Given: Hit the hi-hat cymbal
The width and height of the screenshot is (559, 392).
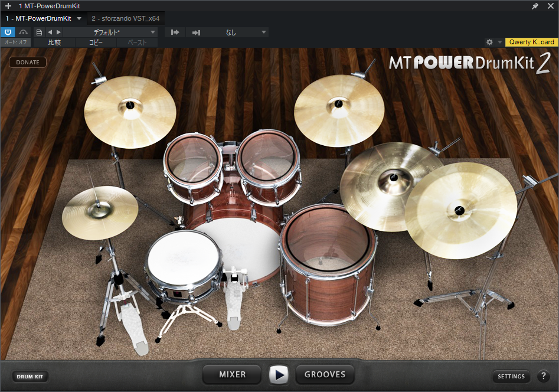Looking at the screenshot, I should coord(100,213).
